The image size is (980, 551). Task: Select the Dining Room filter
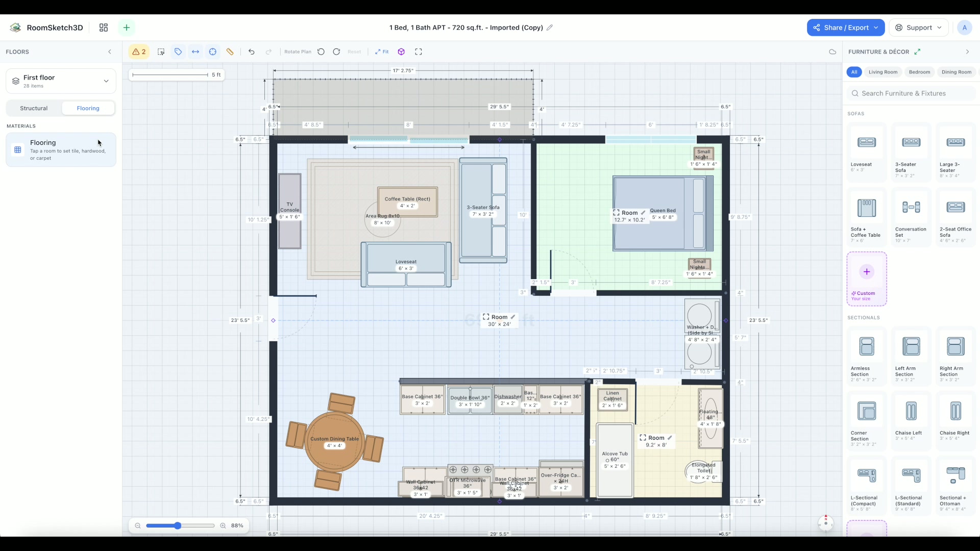coord(956,72)
